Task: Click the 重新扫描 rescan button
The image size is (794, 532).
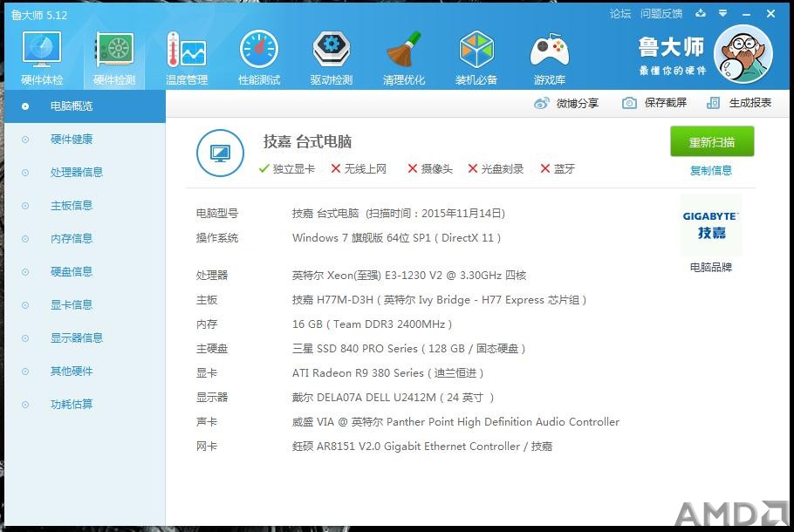Action: pyautogui.click(x=712, y=142)
